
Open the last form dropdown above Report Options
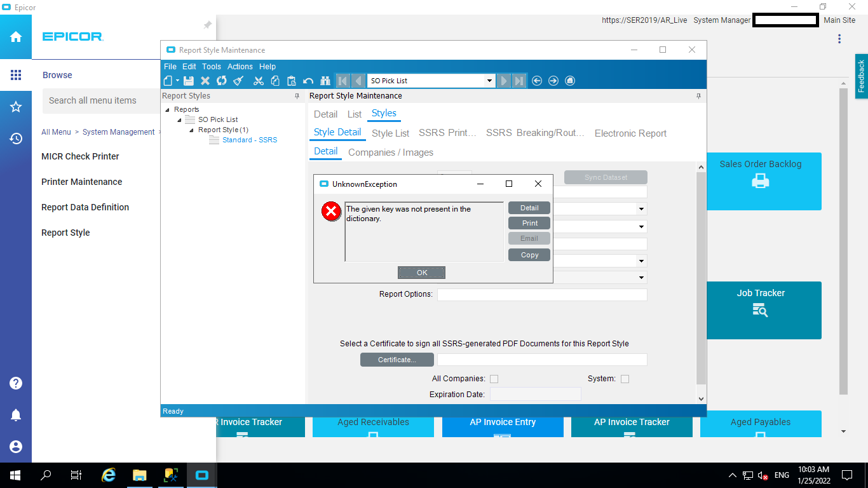click(x=641, y=278)
